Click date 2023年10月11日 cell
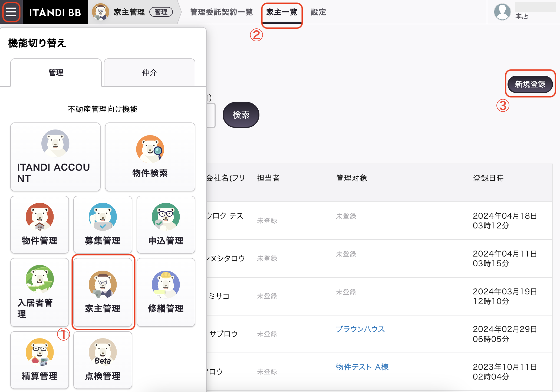 click(x=505, y=372)
